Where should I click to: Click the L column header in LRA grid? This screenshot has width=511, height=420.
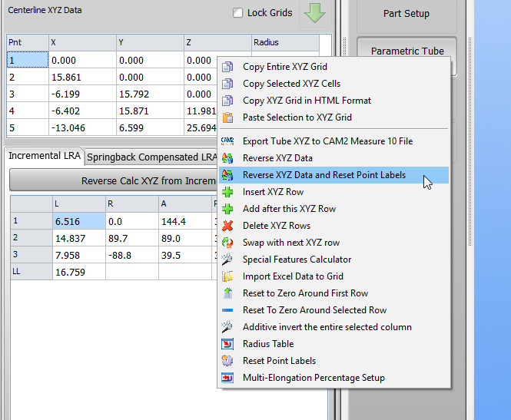79,204
